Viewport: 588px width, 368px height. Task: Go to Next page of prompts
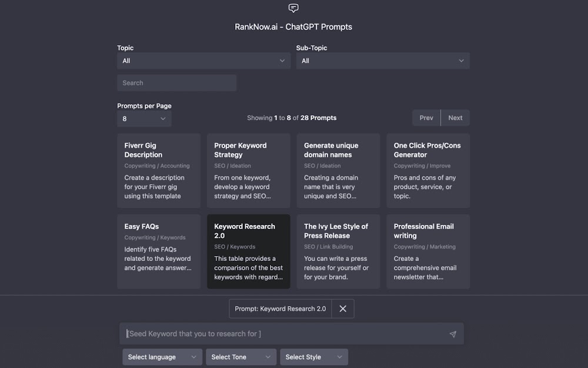pos(455,118)
